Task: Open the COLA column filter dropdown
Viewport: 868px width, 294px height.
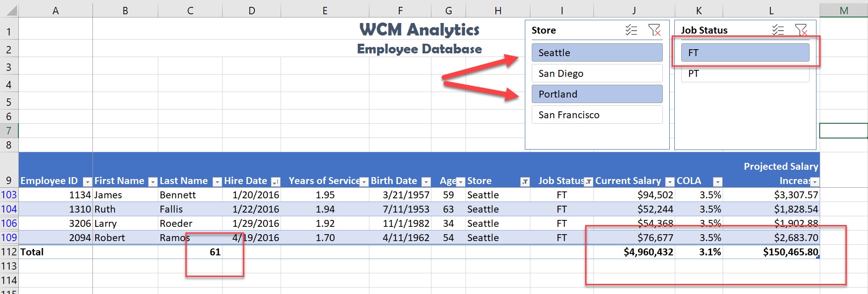Action: coord(718,182)
